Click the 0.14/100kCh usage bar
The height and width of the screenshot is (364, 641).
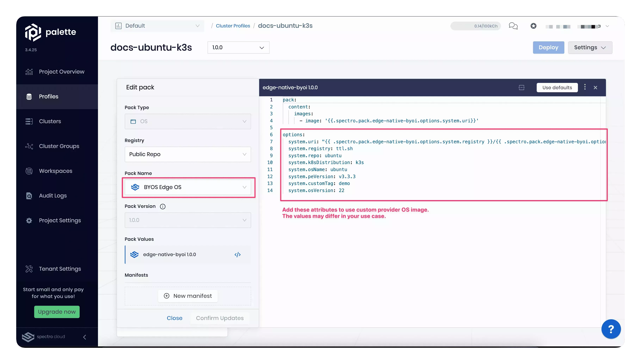click(x=475, y=26)
